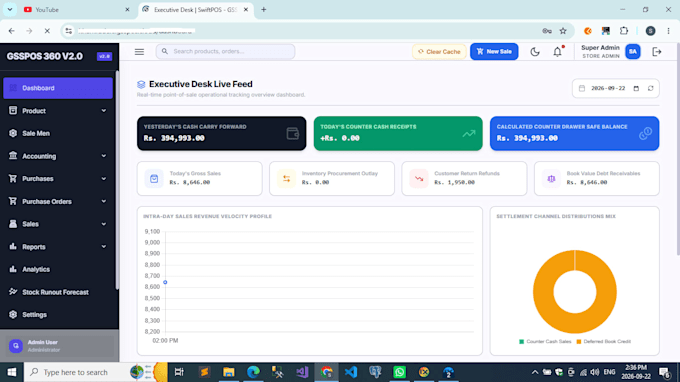The width and height of the screenshot is (680, 382).
Task: Click the wallet icon on the Cash Carry Forward card
Action: [x=293, y=134]
